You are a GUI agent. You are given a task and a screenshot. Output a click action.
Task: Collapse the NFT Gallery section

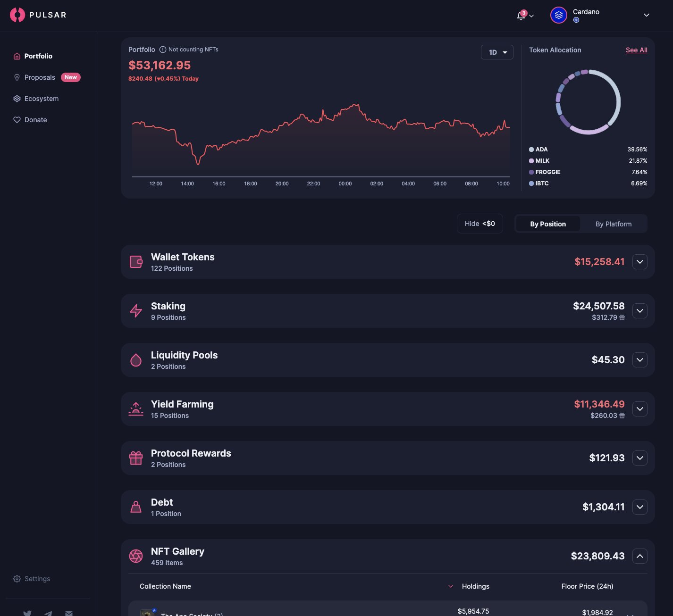[639, 556]
